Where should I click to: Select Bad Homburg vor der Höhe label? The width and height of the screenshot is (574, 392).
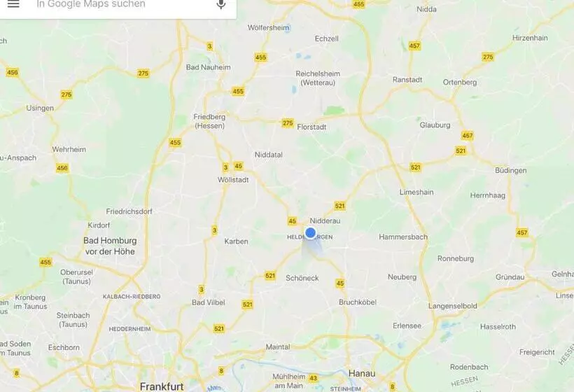(x=110, y=246)
